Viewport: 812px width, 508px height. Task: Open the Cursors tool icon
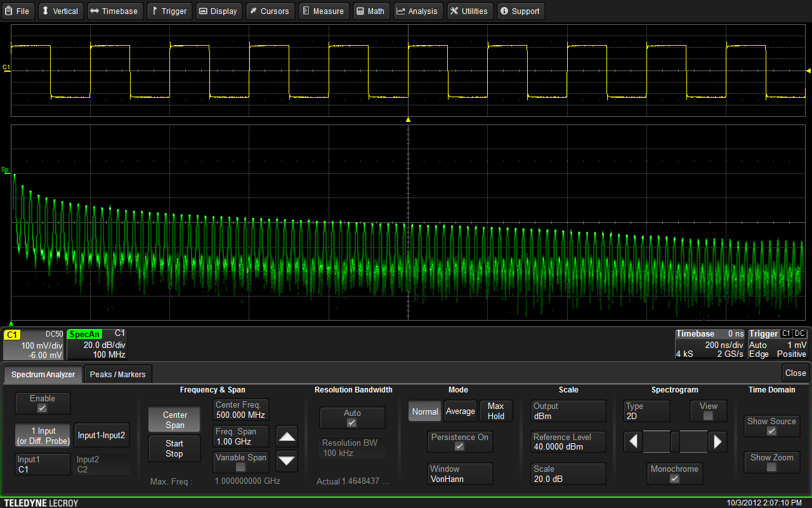254,11
